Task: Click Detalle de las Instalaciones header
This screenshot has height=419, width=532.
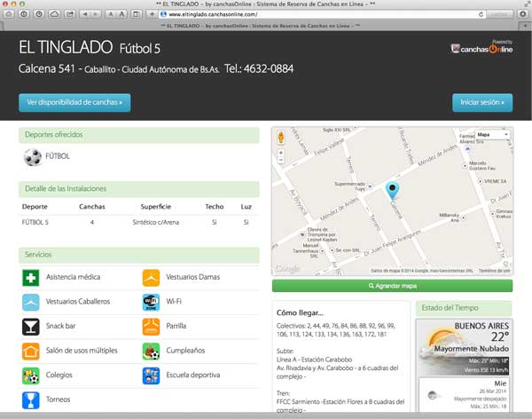Action: [x=139, y=189]
